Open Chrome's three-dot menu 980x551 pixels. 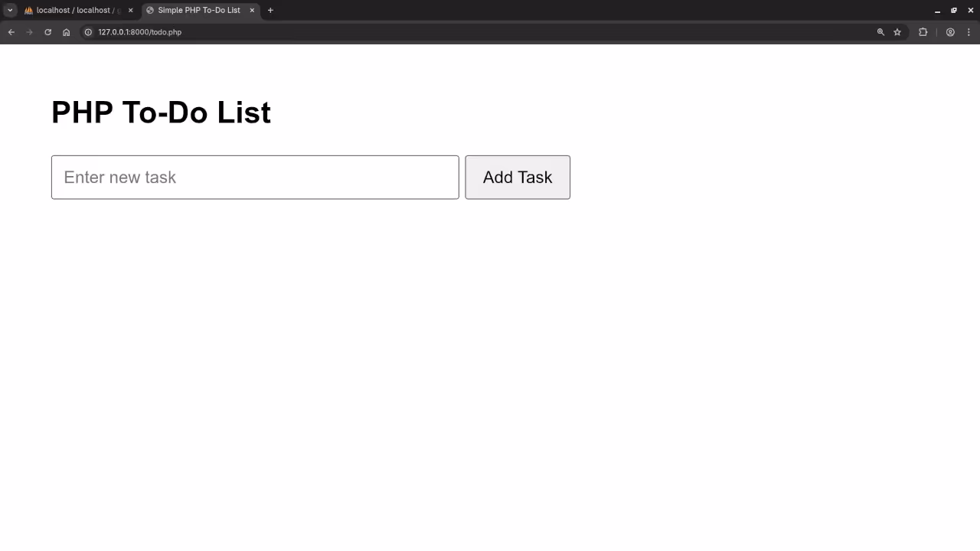(969, 32)
